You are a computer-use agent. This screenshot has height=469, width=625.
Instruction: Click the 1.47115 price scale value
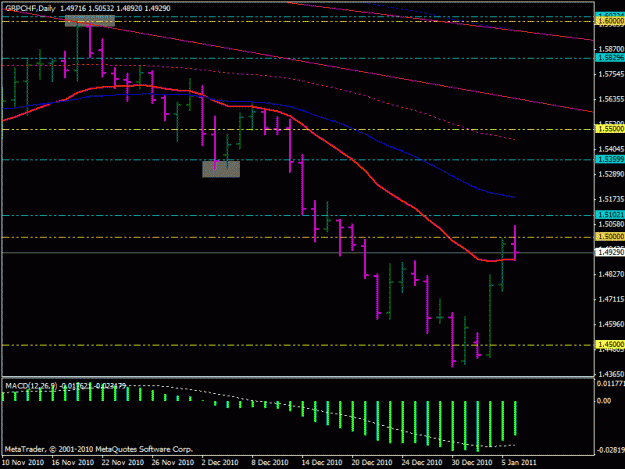pos(611,299)
